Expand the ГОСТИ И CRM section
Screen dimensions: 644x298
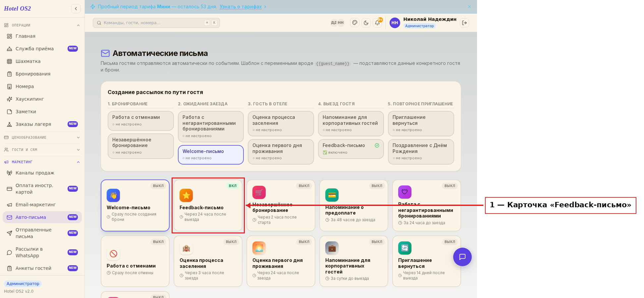(42, 150)
